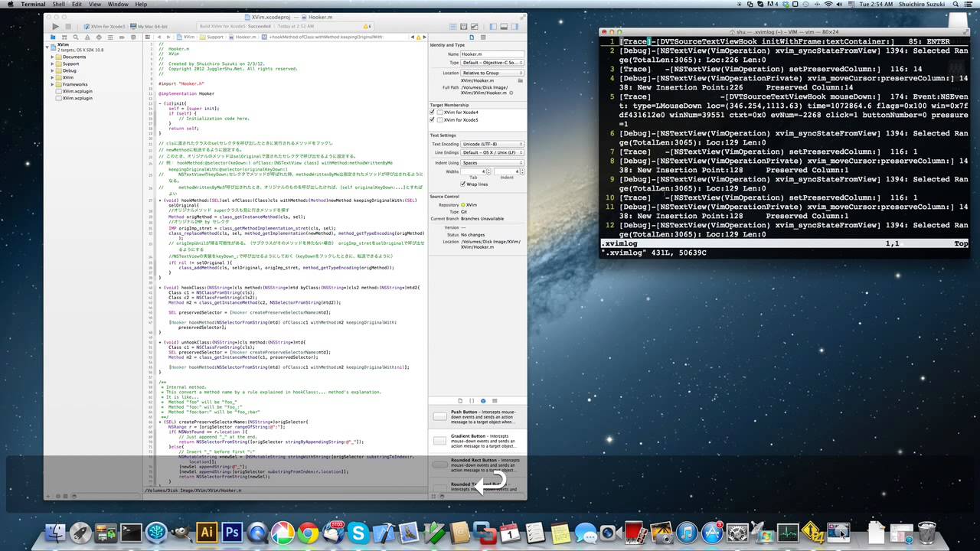The height and width of the screenshot is (551, 980).
Task: Open the Shell menu
Action: tap(58, 5)
